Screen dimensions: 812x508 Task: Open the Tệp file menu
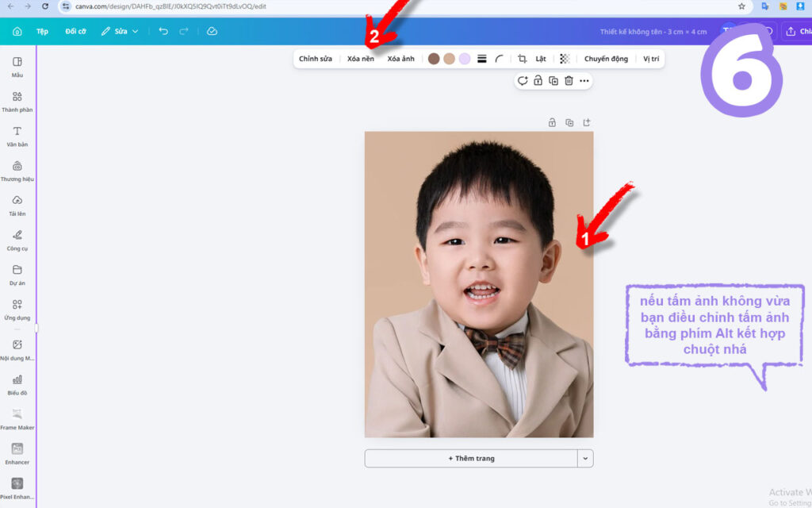[x=42, y=31]
